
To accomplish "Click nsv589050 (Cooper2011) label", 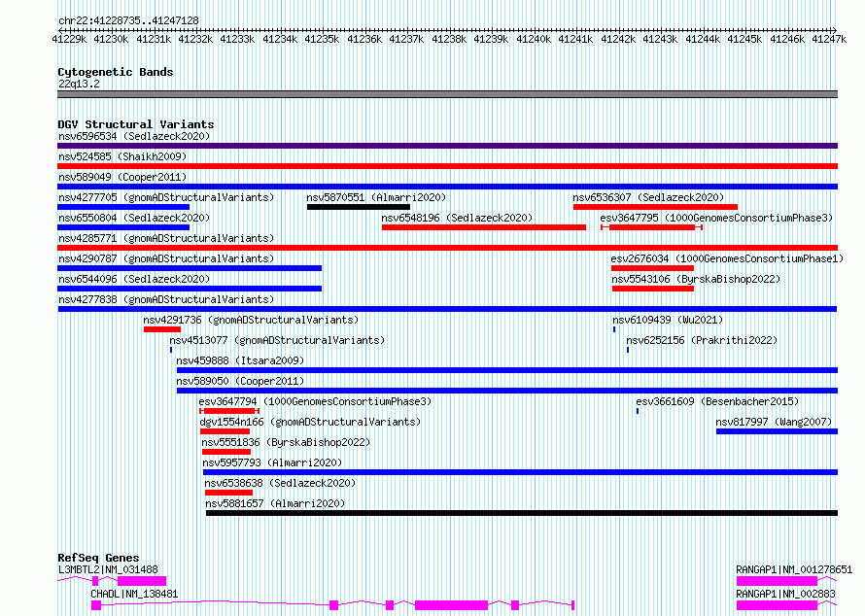I will coord(240,381).
